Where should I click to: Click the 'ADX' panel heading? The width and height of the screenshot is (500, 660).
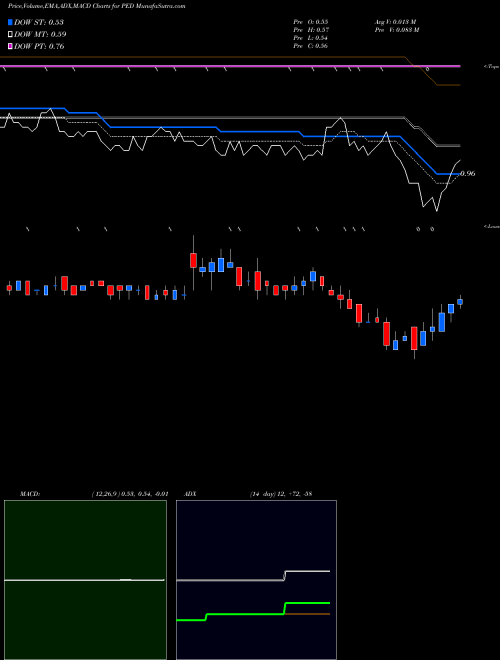tap(190, 494)
